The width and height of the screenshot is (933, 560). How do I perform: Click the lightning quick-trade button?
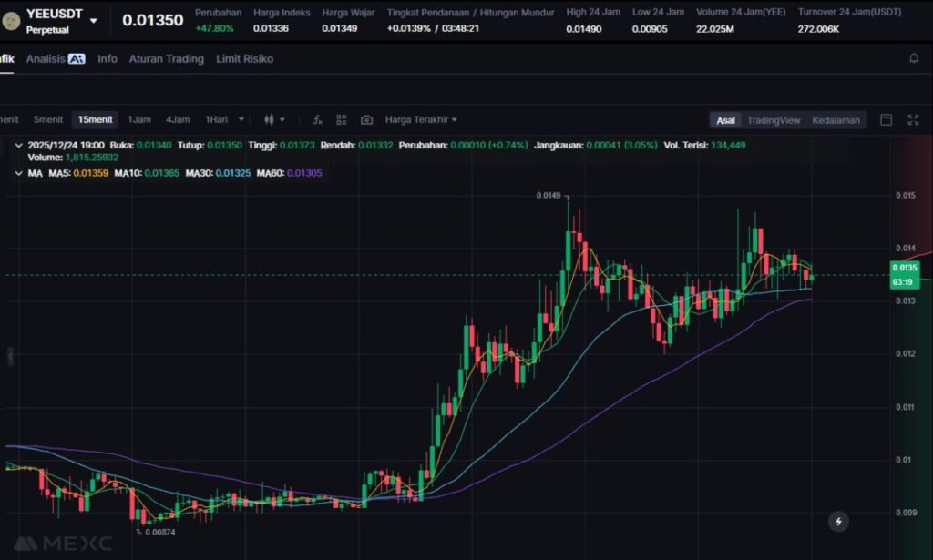[x=838, y=522]
